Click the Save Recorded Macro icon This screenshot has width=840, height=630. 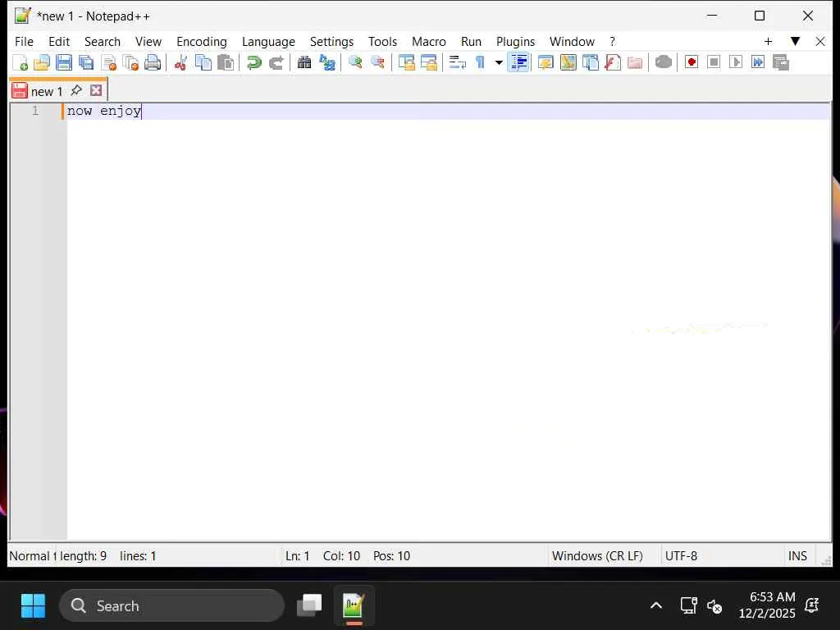[781, 62]
